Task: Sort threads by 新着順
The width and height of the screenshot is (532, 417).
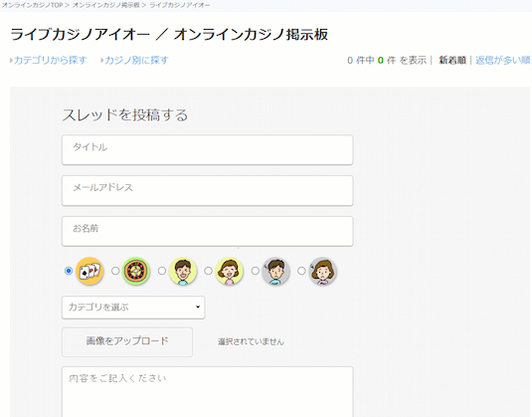Action: pos(452,60)
